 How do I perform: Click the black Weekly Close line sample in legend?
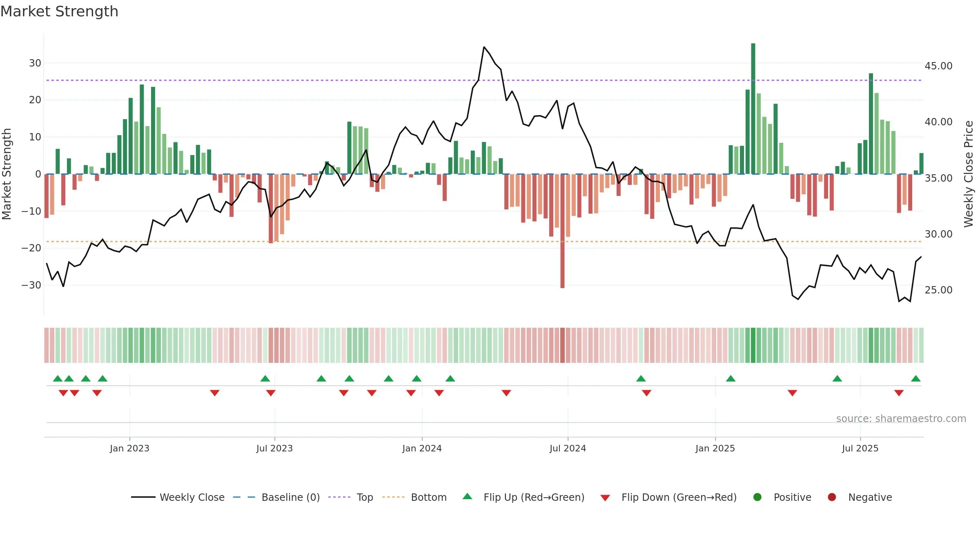(x=143, y=497)
